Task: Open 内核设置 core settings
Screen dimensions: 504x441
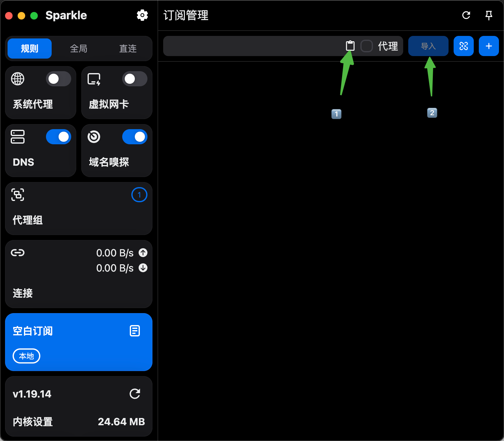Action: pos(33,421)
